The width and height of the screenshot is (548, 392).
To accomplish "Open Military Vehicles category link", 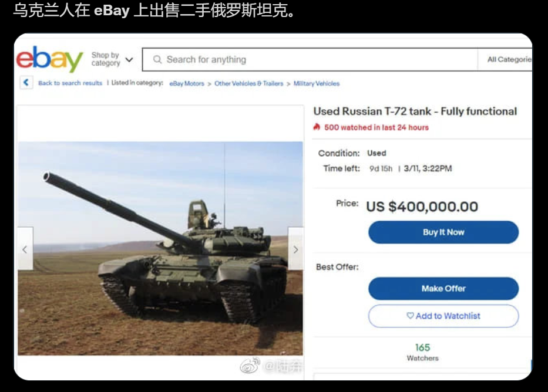I will point(316,83).
